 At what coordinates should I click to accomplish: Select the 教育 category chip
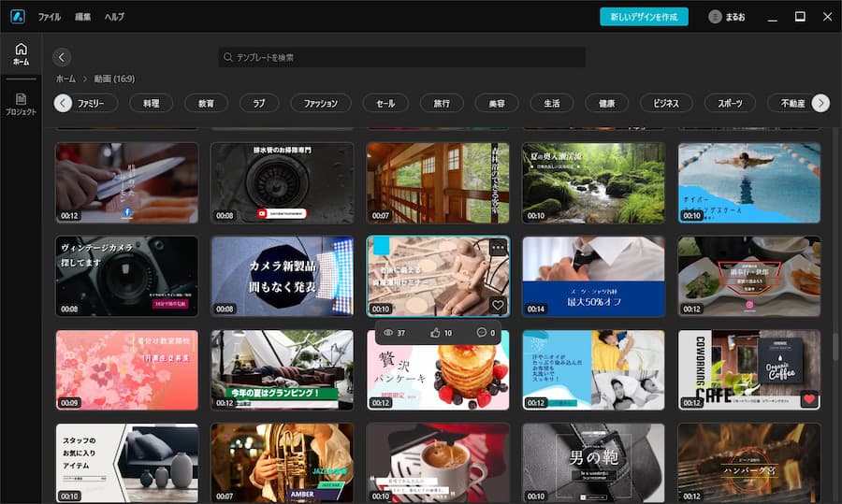206,103
